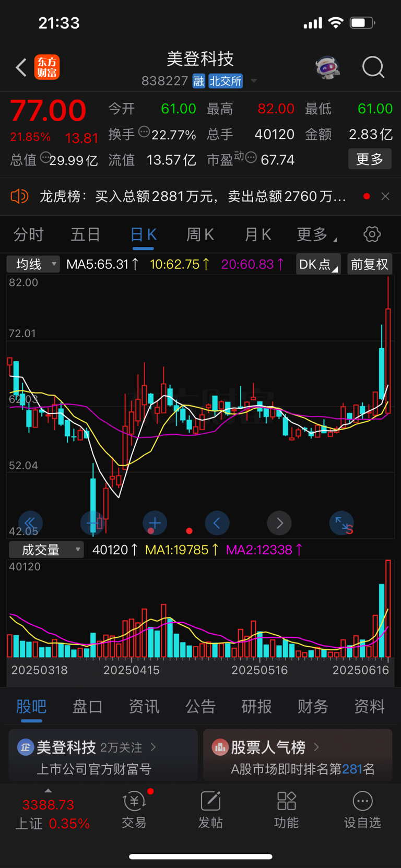Open 上证 3388.73 index quote
Image resolution: width=401 pixels, height=868 pixels.
click(53, 814)
